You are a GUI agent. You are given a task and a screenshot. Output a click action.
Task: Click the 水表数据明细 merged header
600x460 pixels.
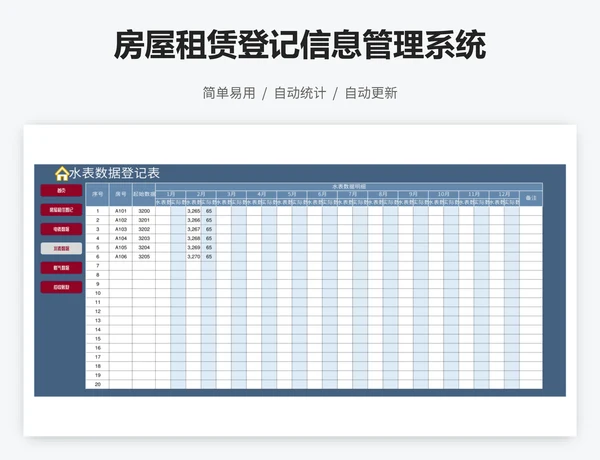(349, 186)
